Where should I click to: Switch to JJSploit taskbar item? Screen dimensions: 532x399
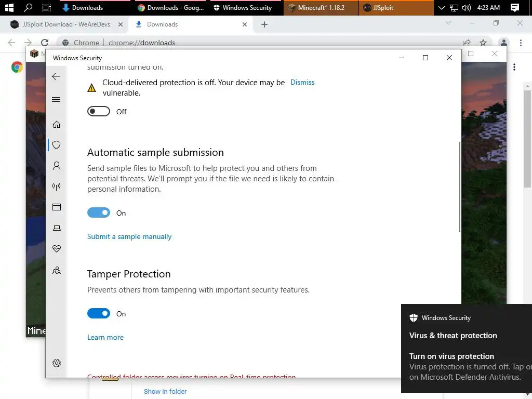coord(396,7)
